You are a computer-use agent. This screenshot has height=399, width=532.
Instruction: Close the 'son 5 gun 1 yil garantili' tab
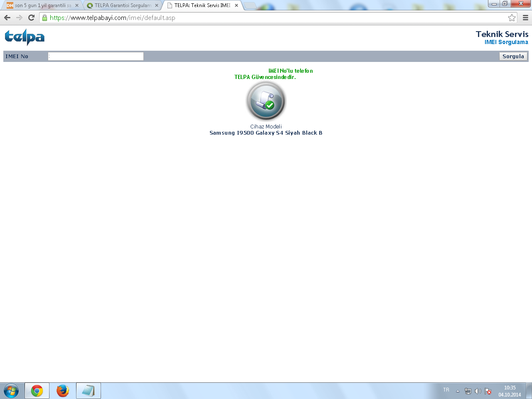pyautogui.click(x=77, y=5)
